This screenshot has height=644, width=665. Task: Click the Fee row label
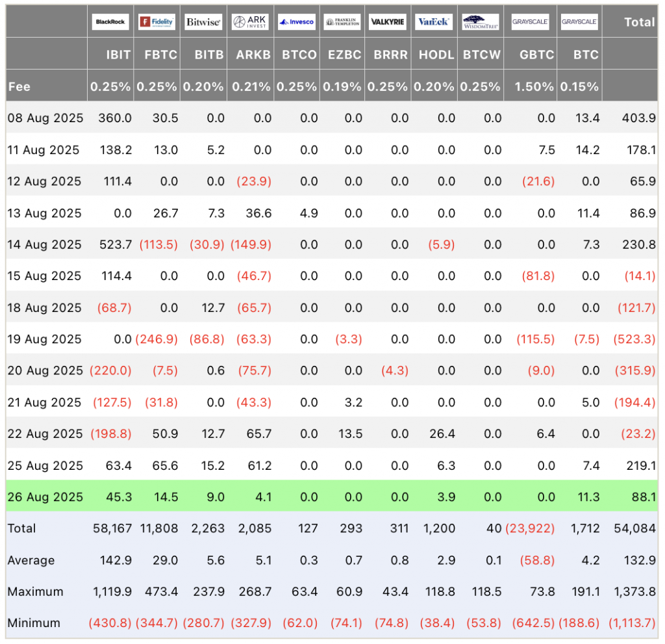(x=19, y=86)
